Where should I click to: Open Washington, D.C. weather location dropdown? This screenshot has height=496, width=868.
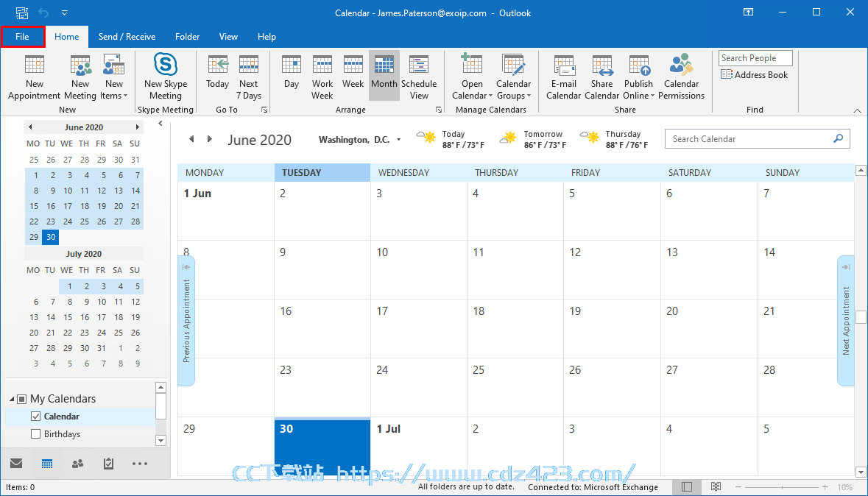tap(398, 140)
